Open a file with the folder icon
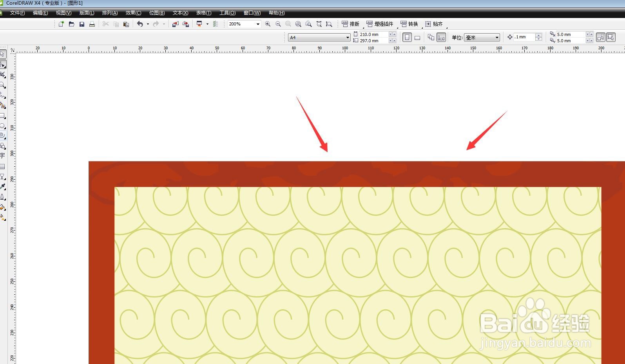The height and width of the screenshot is (364, 625). 71,24
